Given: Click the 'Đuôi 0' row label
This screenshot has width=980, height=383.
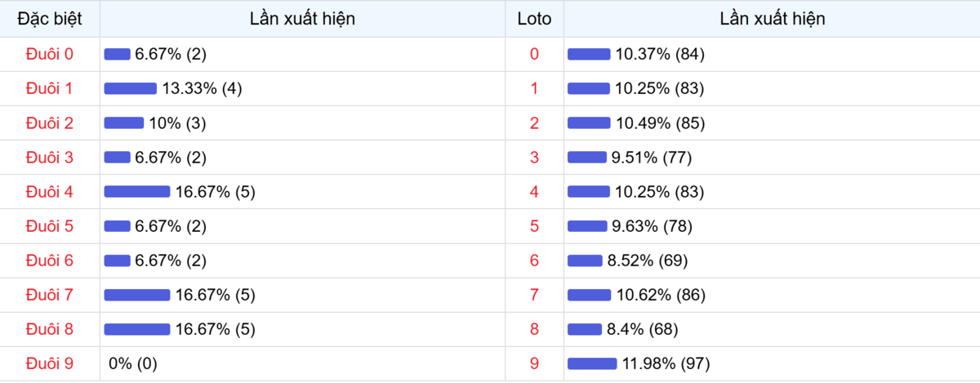Looking at the screenshot, I should coord(50,54).
